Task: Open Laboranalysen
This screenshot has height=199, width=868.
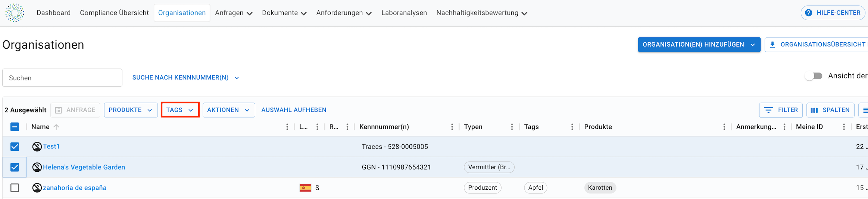Action: tap(404, 13)
